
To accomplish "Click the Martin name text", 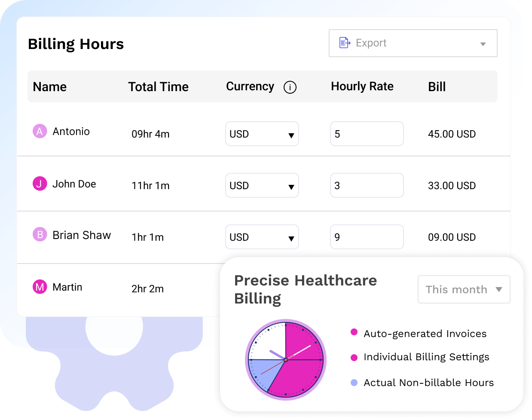I will coord(67,287).
